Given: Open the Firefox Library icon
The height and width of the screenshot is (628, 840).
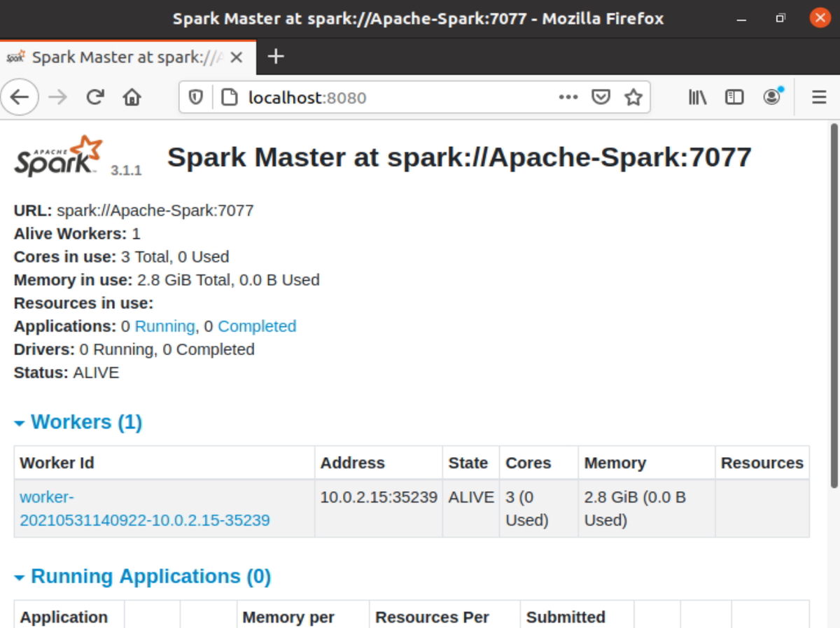Looking at the screenshot, I should coord(696,97).
